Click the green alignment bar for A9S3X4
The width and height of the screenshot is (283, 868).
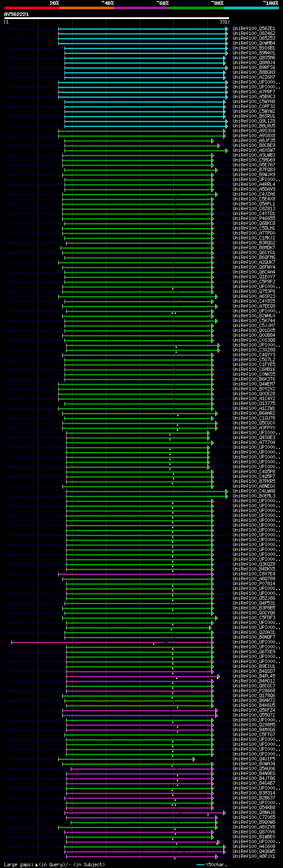tap(141, 131)
